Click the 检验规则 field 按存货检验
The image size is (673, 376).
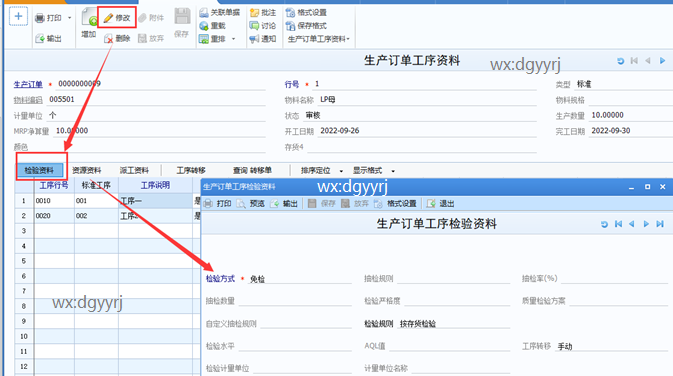tap(453, 324)
